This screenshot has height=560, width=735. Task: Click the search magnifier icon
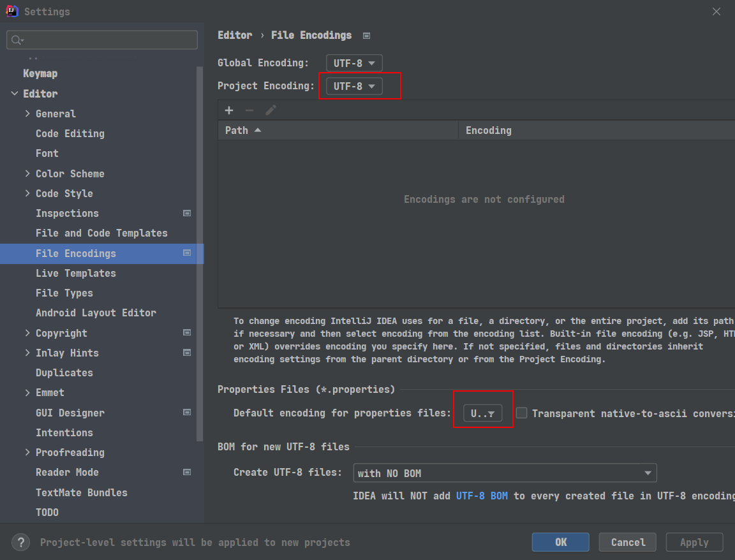pyautogui.click(x=17, y=40)
